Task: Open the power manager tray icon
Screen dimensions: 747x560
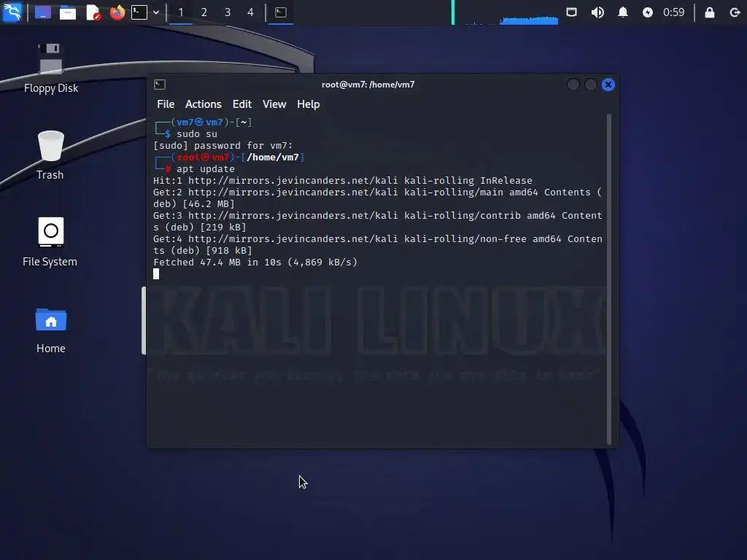Action: 648,12
